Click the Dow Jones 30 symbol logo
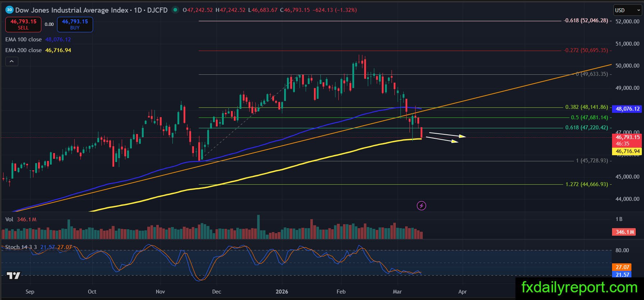Viewport: 644px width, 300px height. click(9, 10)
